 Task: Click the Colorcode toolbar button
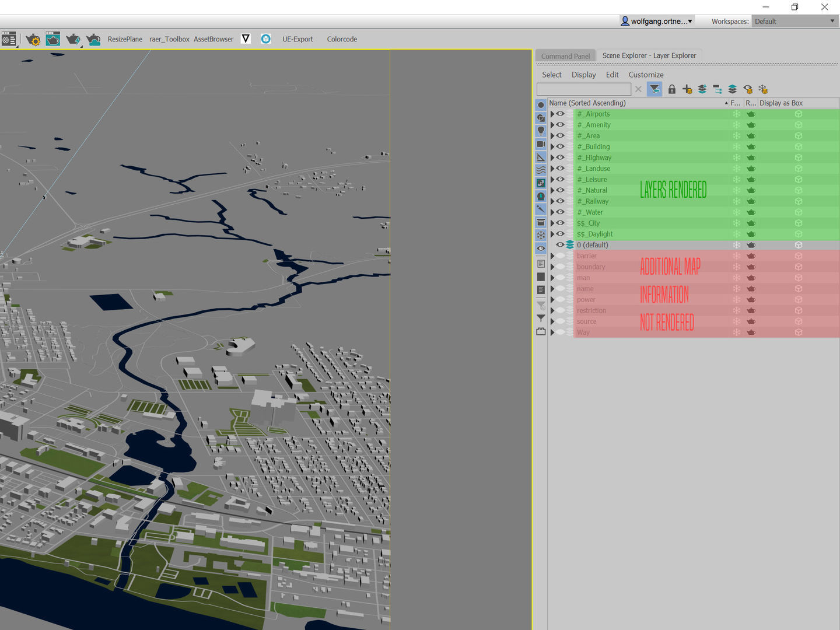tap(342, 39)
